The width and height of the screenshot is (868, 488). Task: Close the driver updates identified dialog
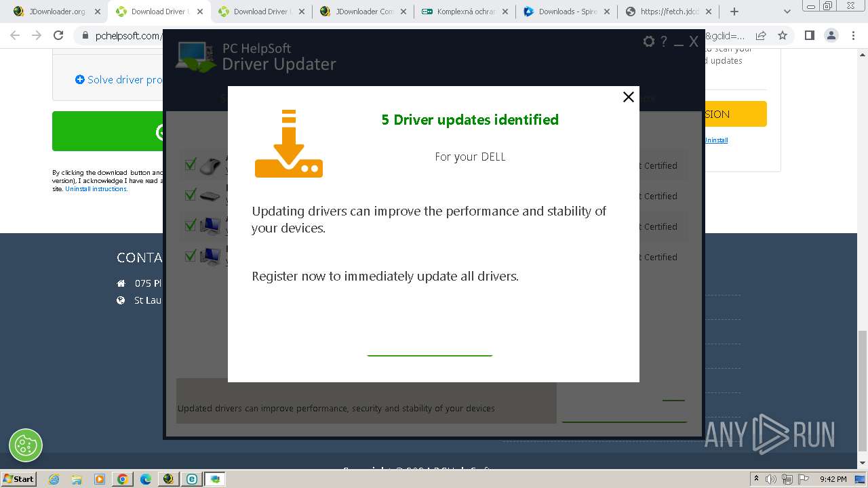tap(629, 97)
